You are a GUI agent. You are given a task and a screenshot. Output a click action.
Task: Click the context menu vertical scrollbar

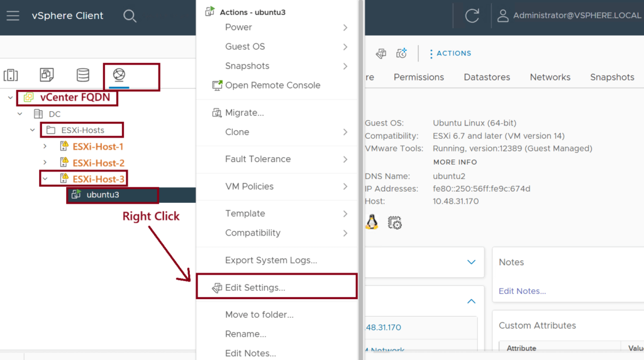360,180
